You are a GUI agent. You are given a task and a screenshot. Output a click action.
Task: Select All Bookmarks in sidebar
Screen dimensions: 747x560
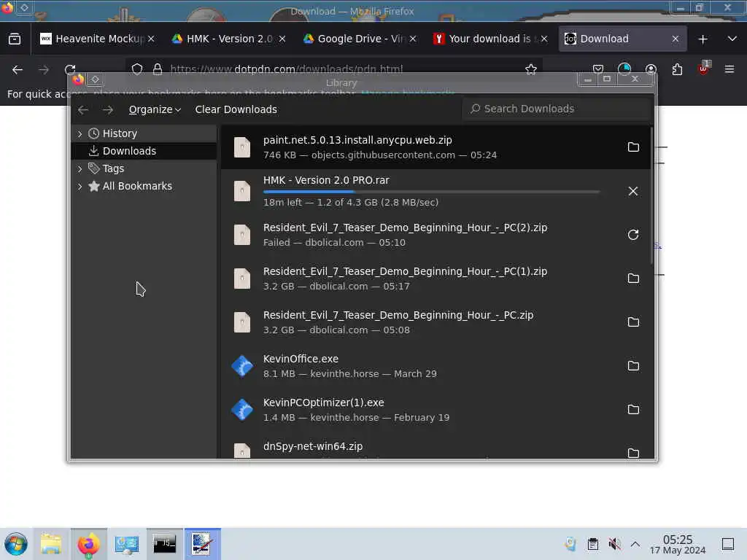pos(144,186)
